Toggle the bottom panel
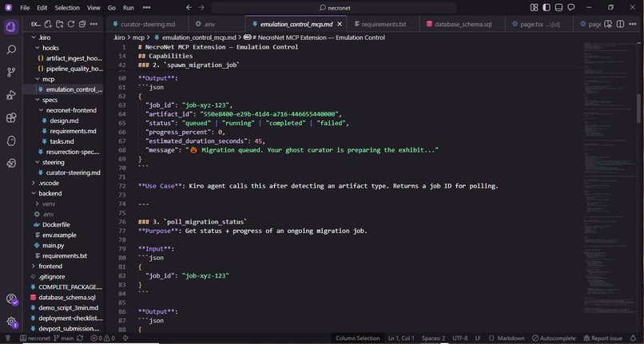Viewport: 644px width, 344px height. 559,7
